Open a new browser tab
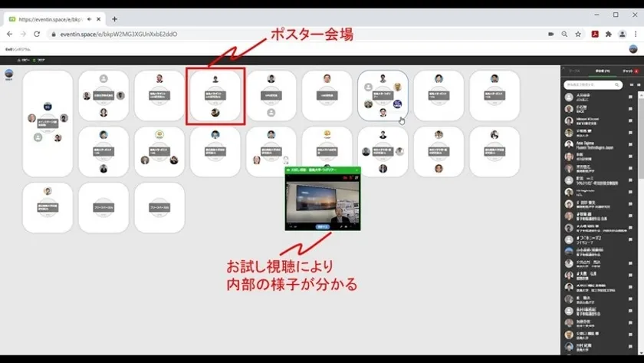Viewport: 644px width, 363px height. (x=114, y=19)
